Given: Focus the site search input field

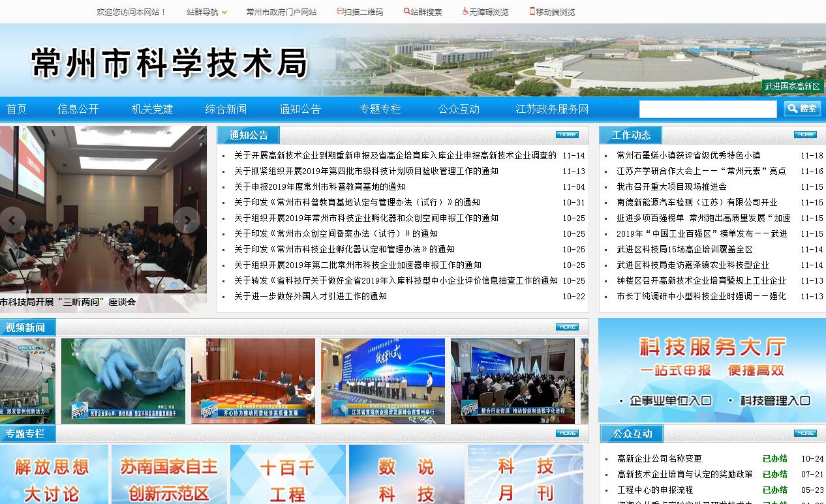Looking at the screenshot, I should 707,109.
